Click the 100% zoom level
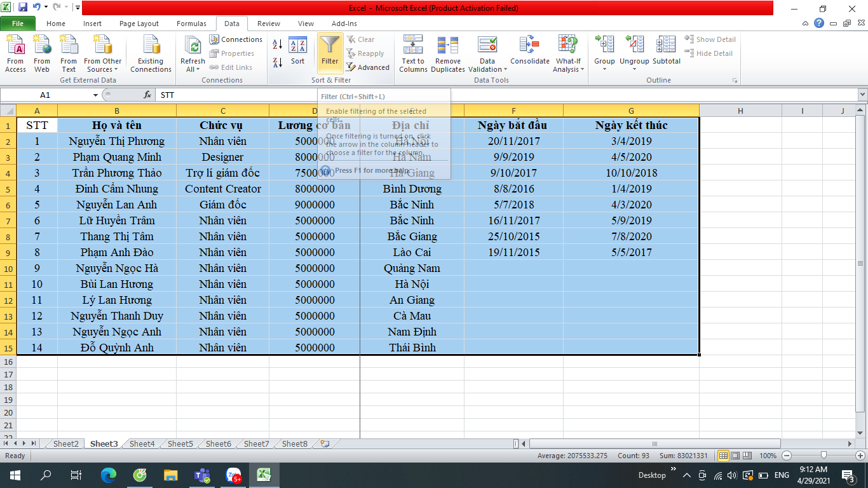The image size is (868, 488). pos(768,456)
